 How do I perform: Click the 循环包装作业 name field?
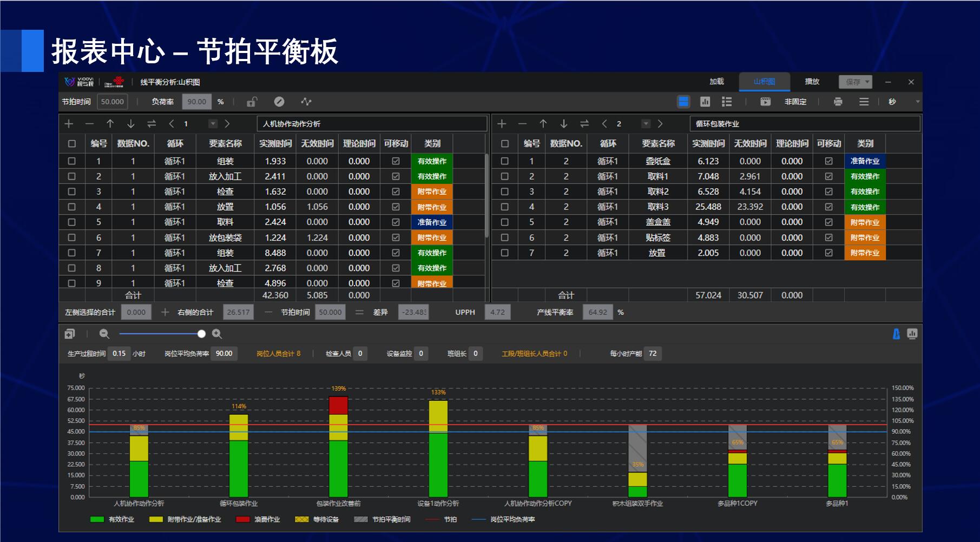[805, 124]
